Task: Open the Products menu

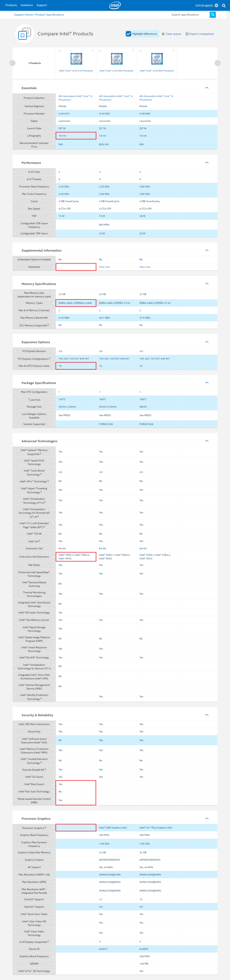Action: click(x=11, y=5)
